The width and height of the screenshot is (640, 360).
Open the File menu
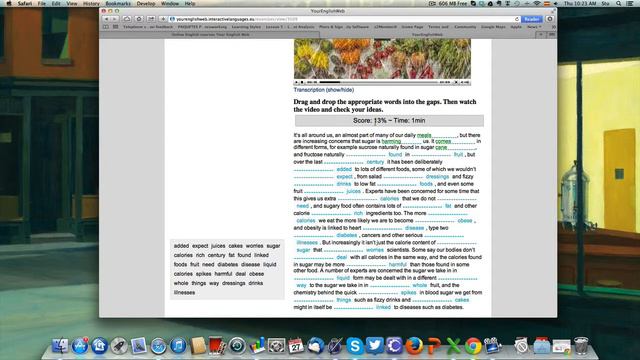42,3
